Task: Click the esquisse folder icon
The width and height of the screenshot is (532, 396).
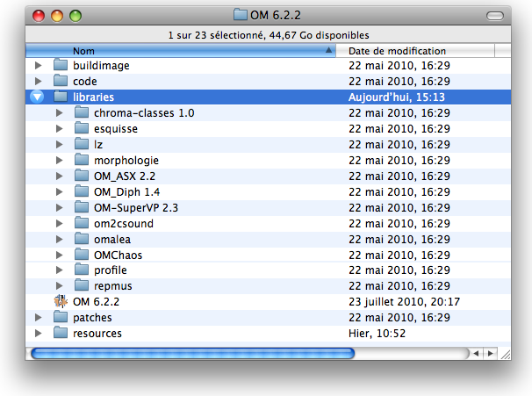Action: click(82, 128)
